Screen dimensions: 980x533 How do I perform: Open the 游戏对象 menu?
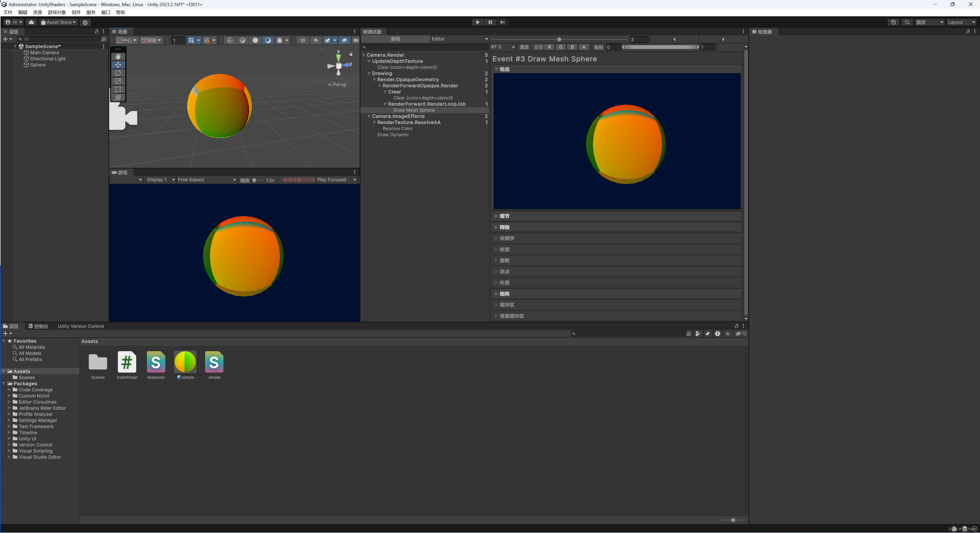56,12
